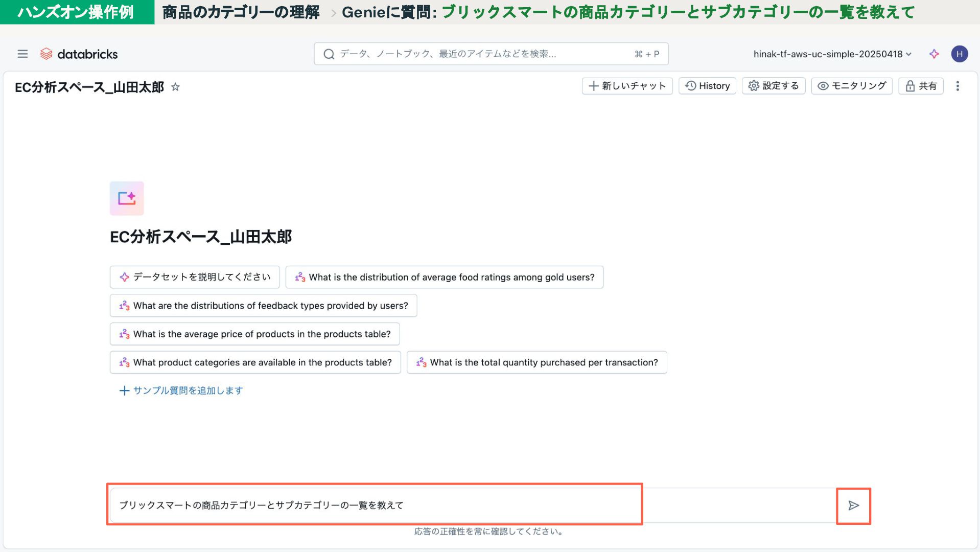Star the EC分析スペース_山田太郎 space
Image resolution: width=980 pixels, height=552 pixels.
coord(175,87)
